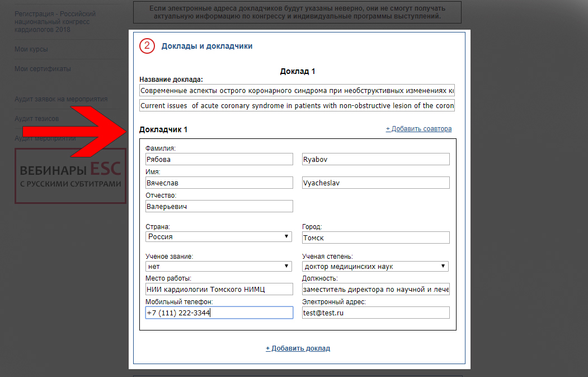Focus the Фамилия field containing Рябова
The width and height of the screenshot is (588, 377).
[x=219, y=159]
